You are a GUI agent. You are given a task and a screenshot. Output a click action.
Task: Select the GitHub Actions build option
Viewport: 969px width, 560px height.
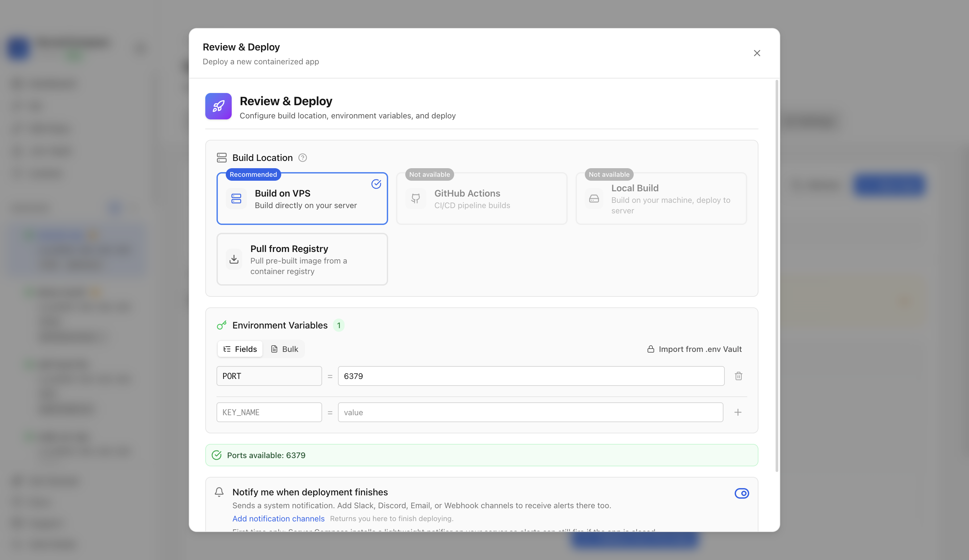tap(482, 198)
